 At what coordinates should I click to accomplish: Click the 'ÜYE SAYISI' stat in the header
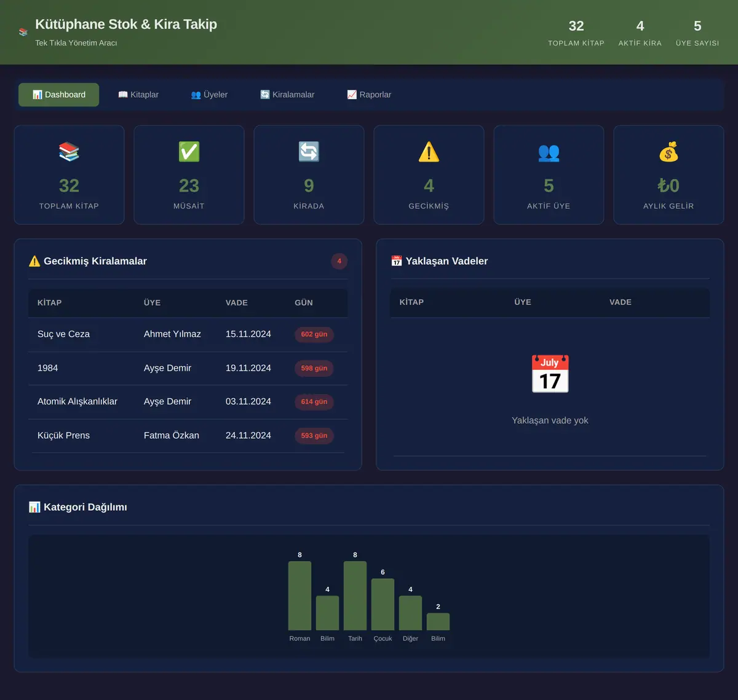click(x=697, y=33)
